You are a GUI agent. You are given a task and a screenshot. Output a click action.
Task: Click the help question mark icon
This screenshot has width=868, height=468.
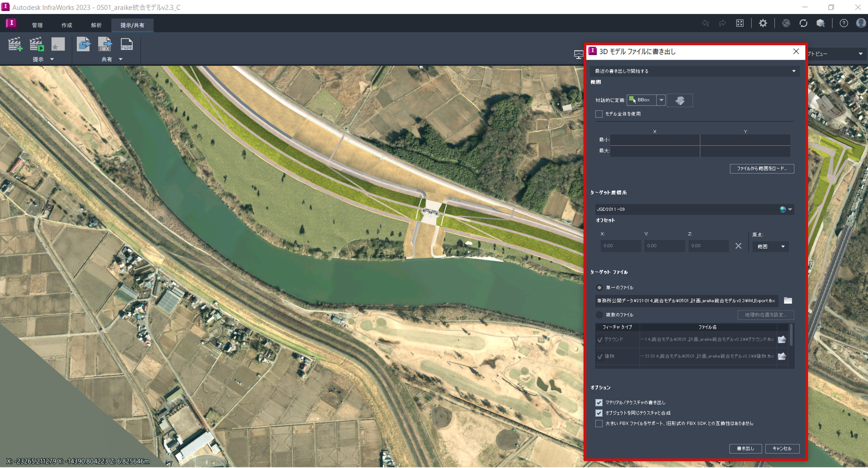coord(843,23)
